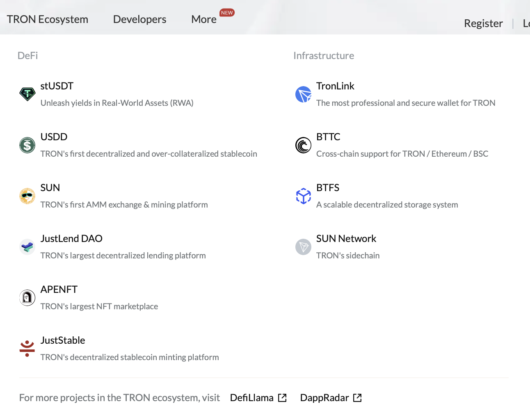The image size is (530, 420).
Task: Open the SUN Network title link
Action: (346, 239)
